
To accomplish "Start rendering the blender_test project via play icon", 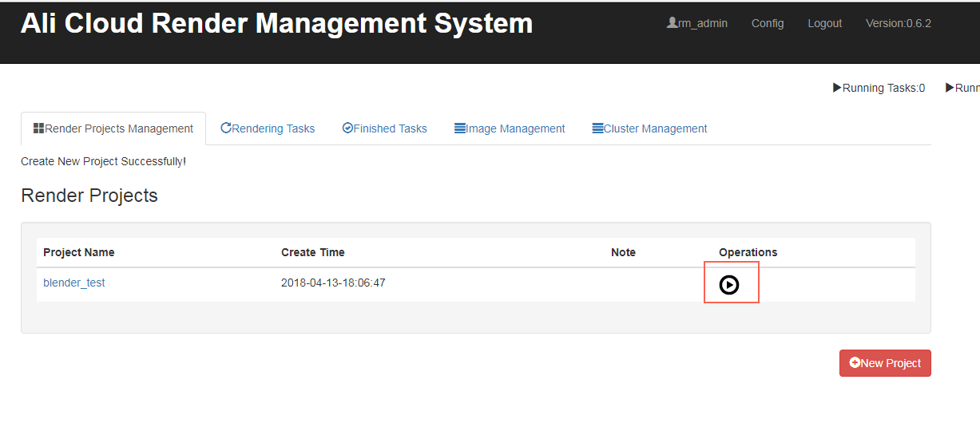I will pyautogui.click(x=729, y=284).
